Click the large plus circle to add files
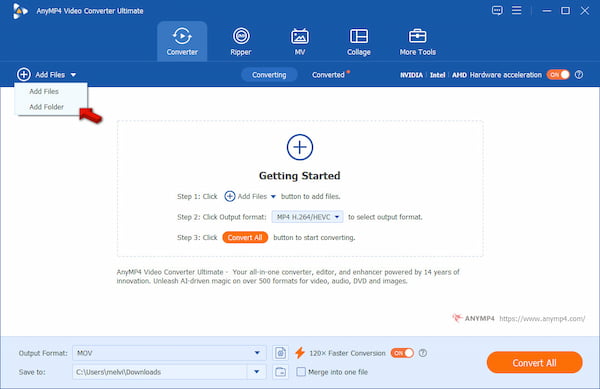600x389 pixels. pos(300,147)
